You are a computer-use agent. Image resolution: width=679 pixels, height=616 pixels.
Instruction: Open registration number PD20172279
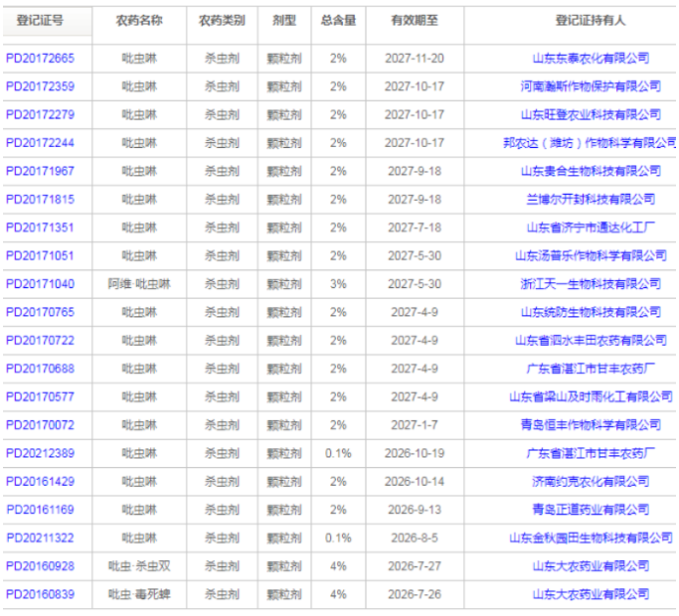tap(41, 114)
